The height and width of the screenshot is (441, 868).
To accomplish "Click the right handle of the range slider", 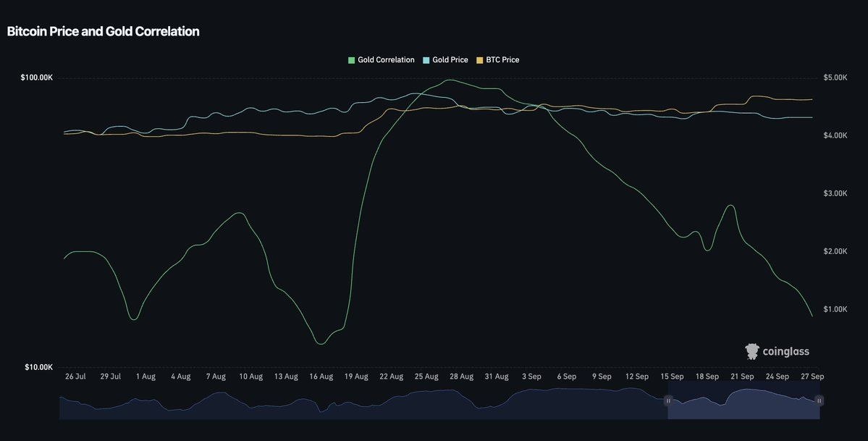I will [x=819, y=400].
